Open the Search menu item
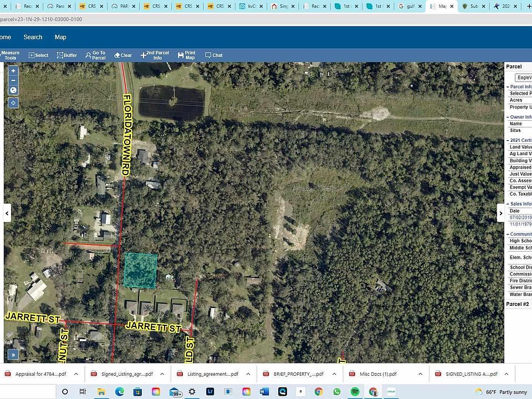532x399 pixels. click(33, 37)
